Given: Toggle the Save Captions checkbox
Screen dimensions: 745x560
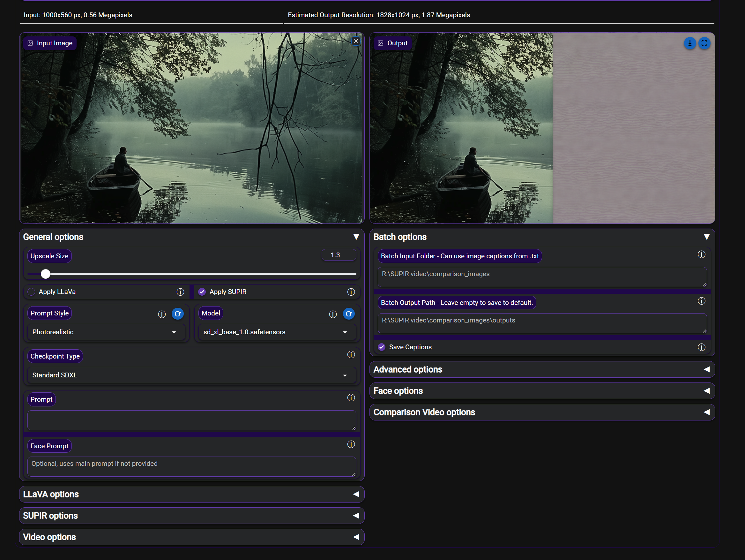Looking at the screenshot, I should 381,347.
